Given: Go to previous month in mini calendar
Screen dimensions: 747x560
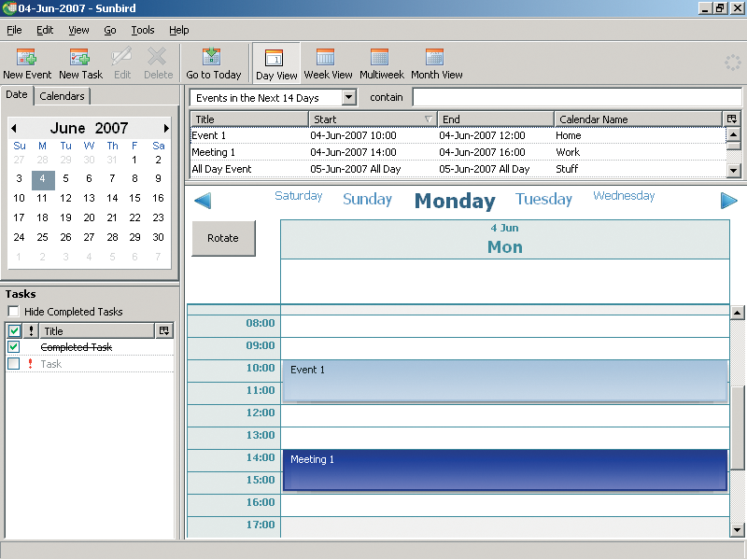Looking at the screenshot, I should [x=14, y=128].
